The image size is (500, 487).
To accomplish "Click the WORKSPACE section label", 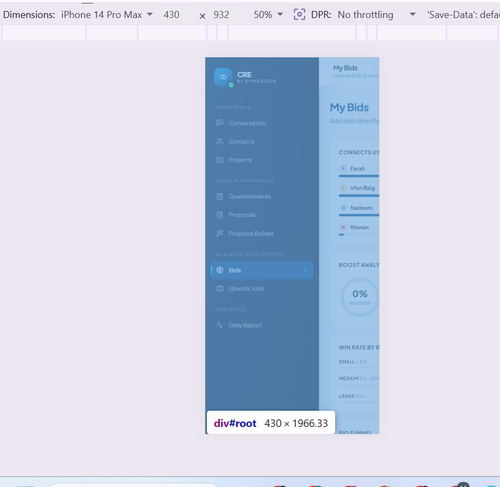I will [233, 107].
